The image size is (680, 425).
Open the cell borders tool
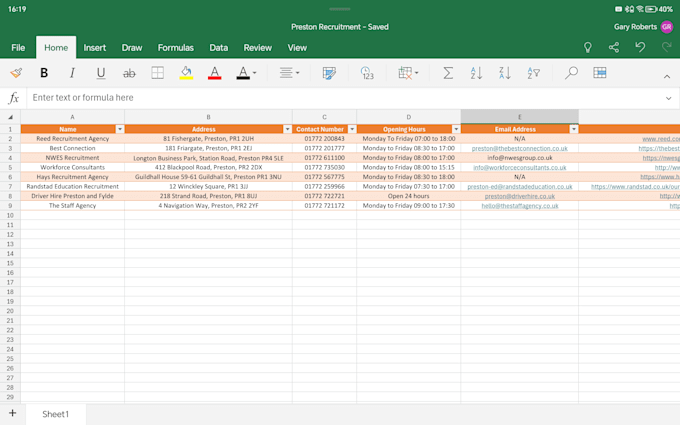(x=157, y=73)
